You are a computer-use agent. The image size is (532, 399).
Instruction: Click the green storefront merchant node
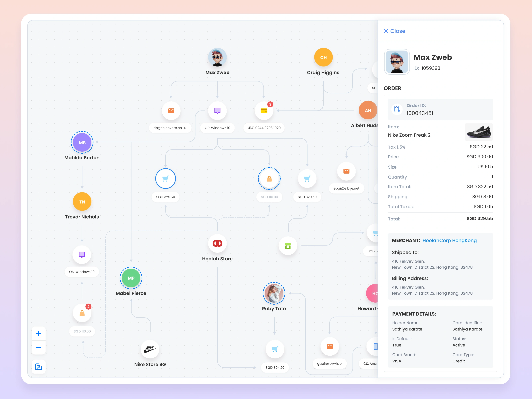tap(288, 246)
